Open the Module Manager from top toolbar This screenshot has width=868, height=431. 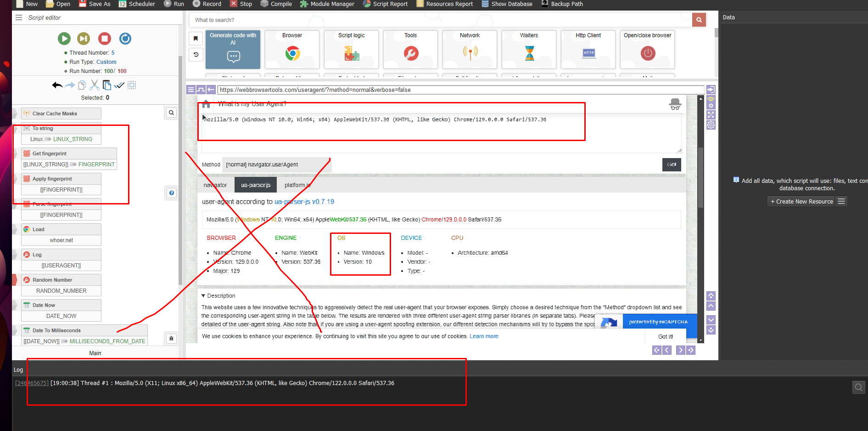(x=327, y=4)
